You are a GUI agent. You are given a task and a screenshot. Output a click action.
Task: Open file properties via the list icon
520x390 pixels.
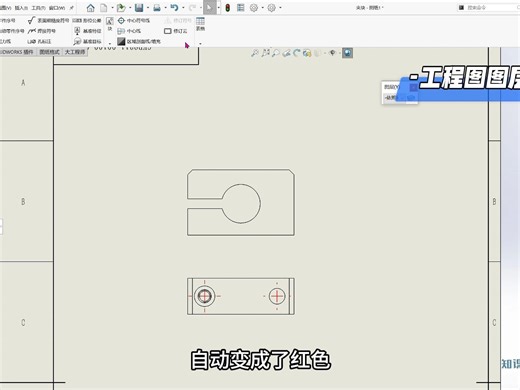pyautogui.click(x=241, y=8)
